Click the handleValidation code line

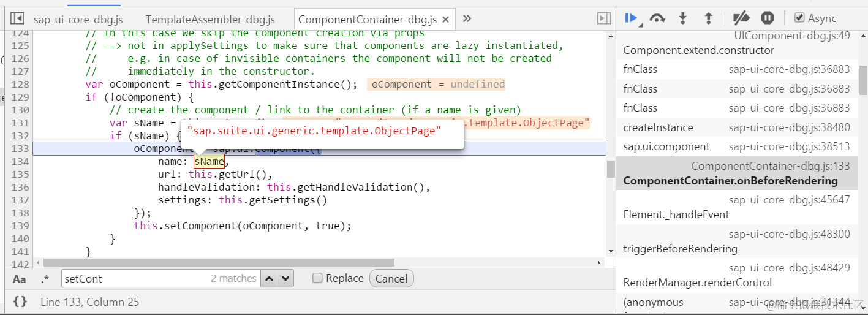[x=294, y=187]
